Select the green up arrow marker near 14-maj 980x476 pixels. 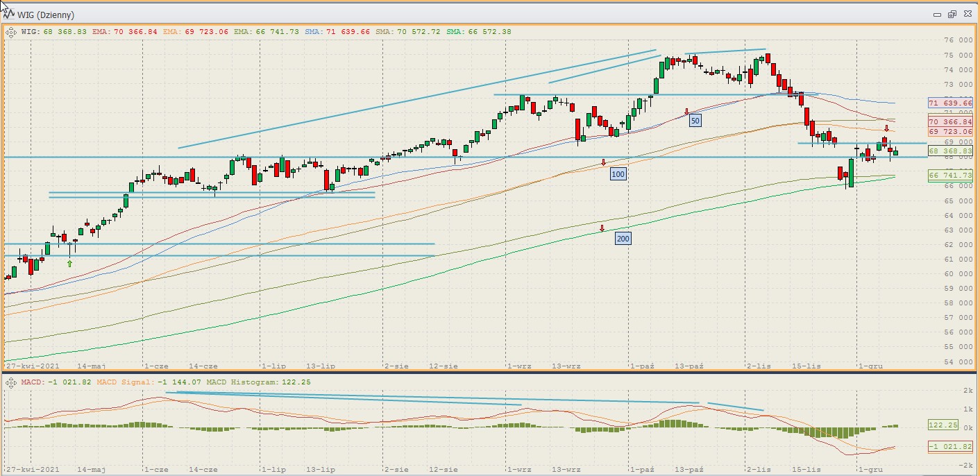click(x=69, y=264)
